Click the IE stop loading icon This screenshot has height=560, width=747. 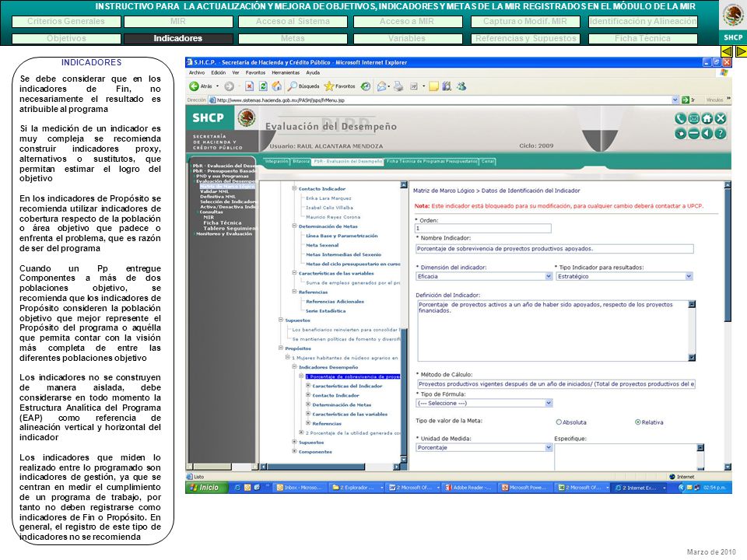click(x=249, y=86)
